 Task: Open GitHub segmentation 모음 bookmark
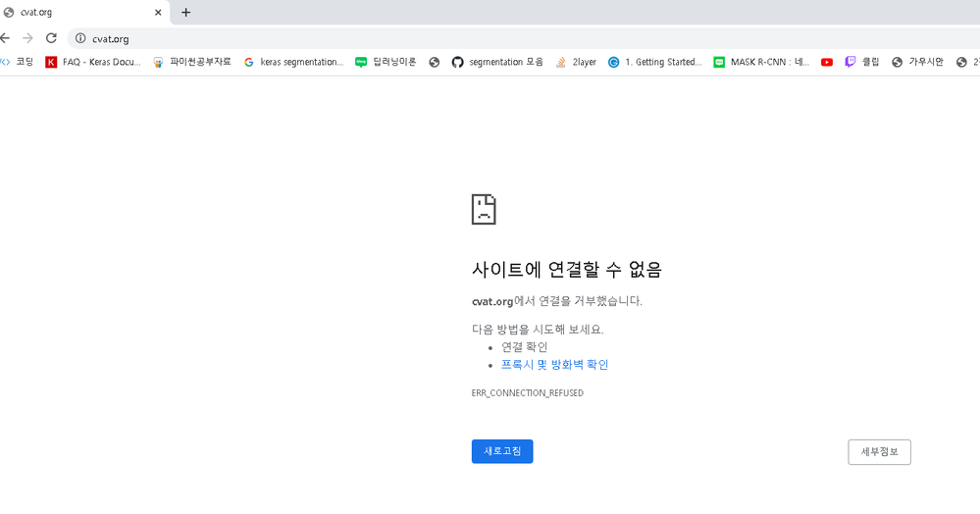497,62
